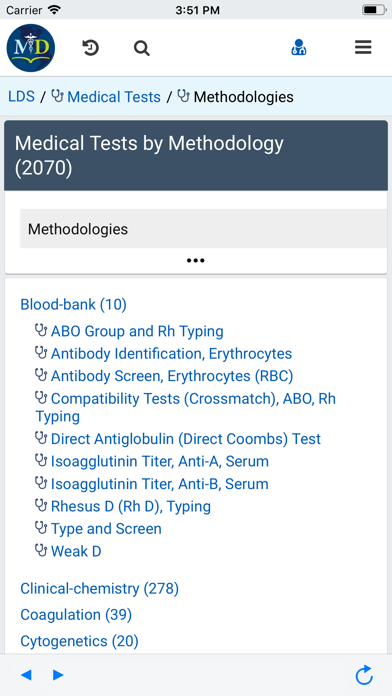The height and width of the screenshot is (696, 392).
Task: Open Type and Screen link
Action: point(106,529)
